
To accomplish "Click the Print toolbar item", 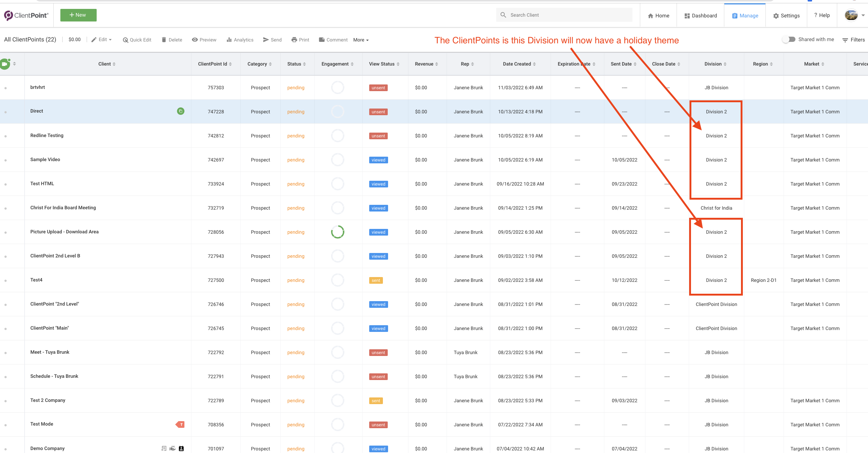I will [x=300, y=40].
